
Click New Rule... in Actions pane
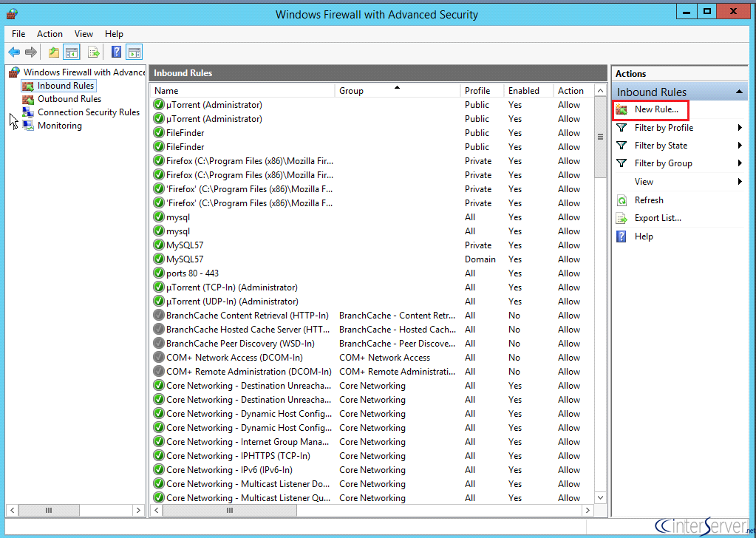(x=656, y=109)
